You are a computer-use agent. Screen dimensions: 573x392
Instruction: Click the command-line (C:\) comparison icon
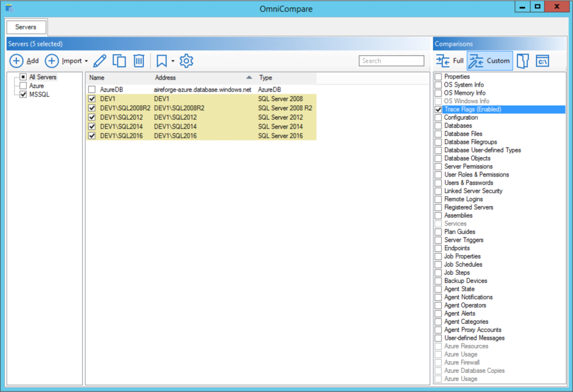[542, 60]
